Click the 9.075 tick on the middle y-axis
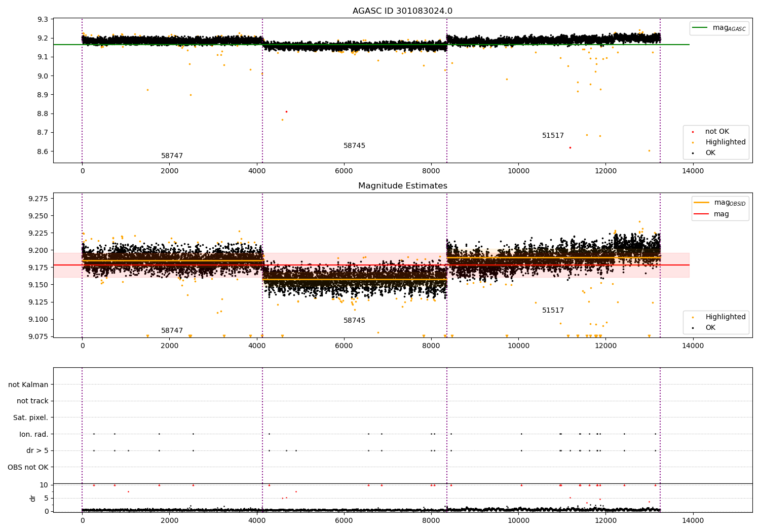The height and width of the screenshot is (532, 760). pos(38,336)
